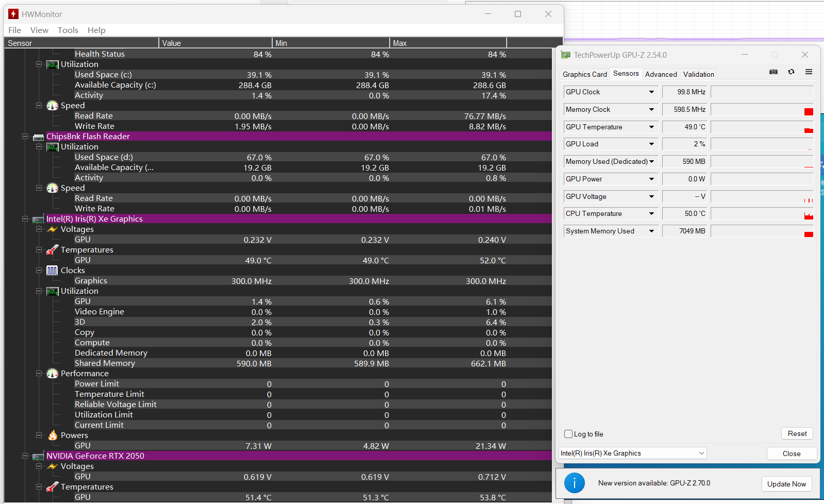Collapse the ChipsBnk Flash Reader node

pyautogui.click(x=25, y=137)
